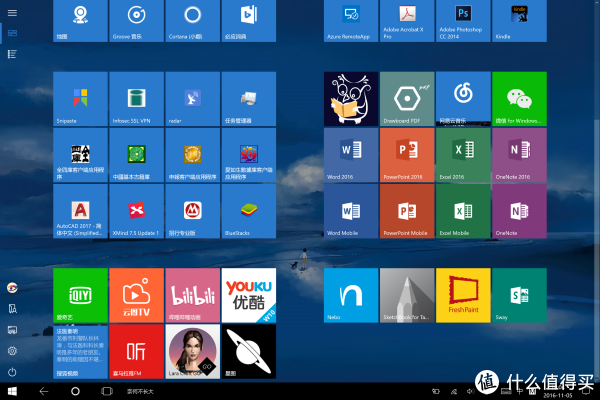
Task: Open the Excel 2016 tile
Action: coord(463,155)
